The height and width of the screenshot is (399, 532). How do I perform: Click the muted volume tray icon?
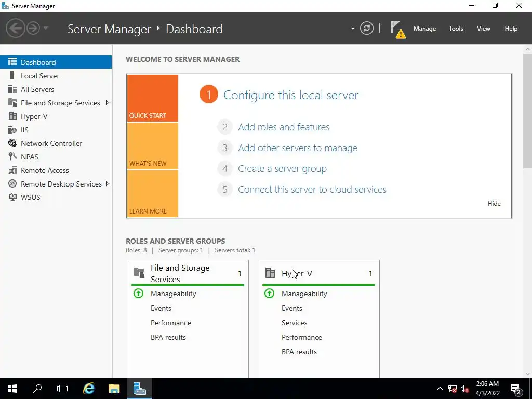(x=465, y=389)
